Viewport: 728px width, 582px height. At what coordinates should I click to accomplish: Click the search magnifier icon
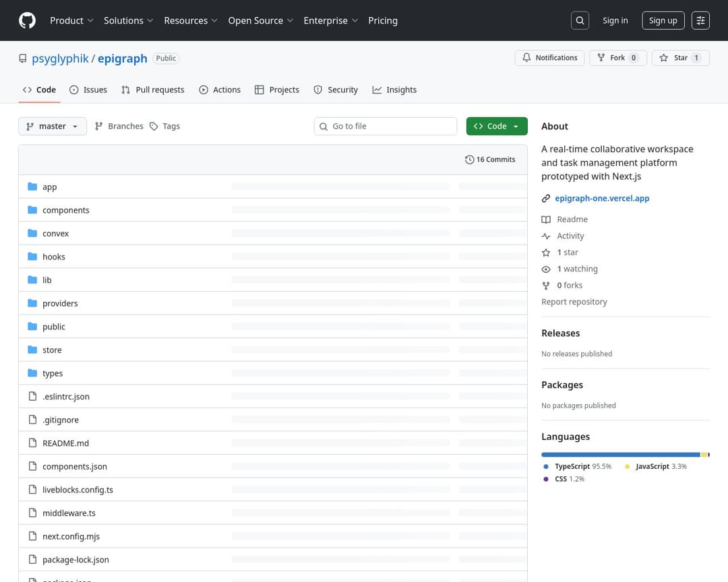tap(580, 20)
